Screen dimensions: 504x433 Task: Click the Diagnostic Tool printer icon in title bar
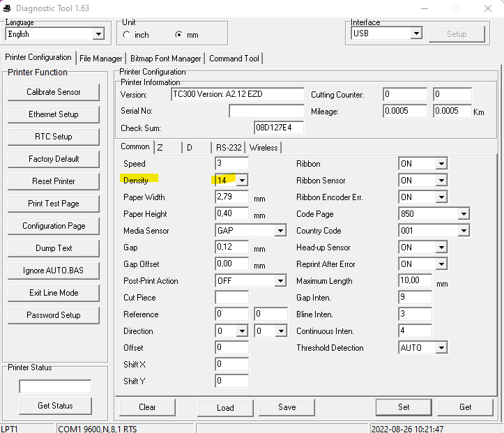(x=7, y=8)
